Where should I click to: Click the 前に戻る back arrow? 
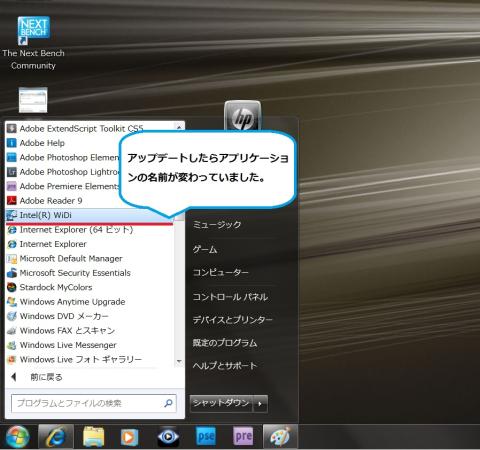click(13, 377)
